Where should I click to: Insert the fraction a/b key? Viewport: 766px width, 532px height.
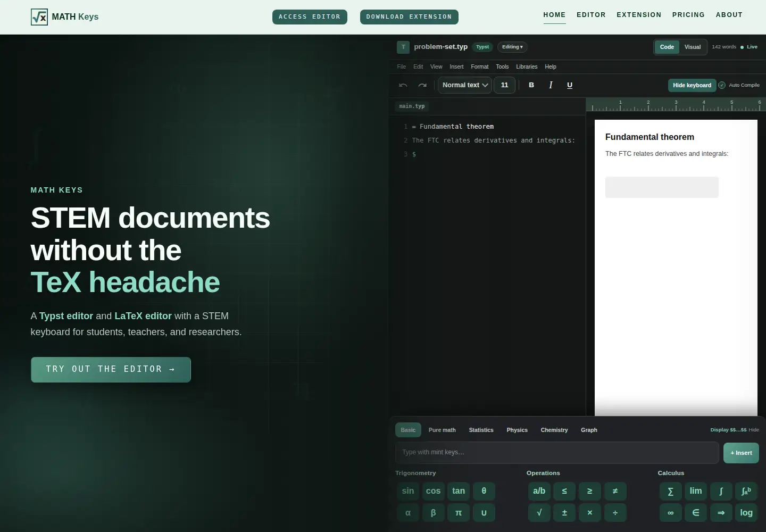coord(539,491)
